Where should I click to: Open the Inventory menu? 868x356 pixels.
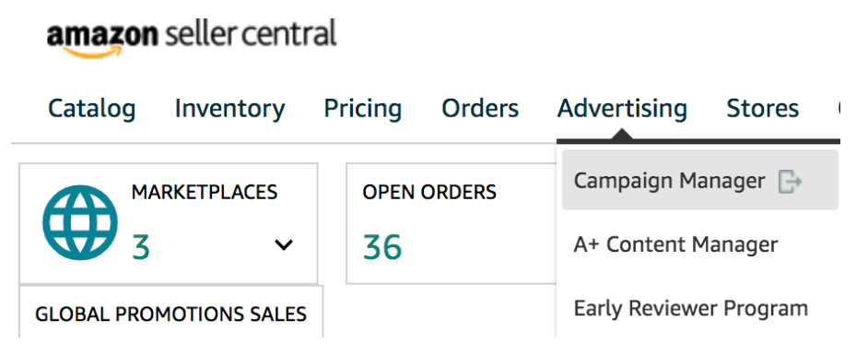[x=229, y=109]
